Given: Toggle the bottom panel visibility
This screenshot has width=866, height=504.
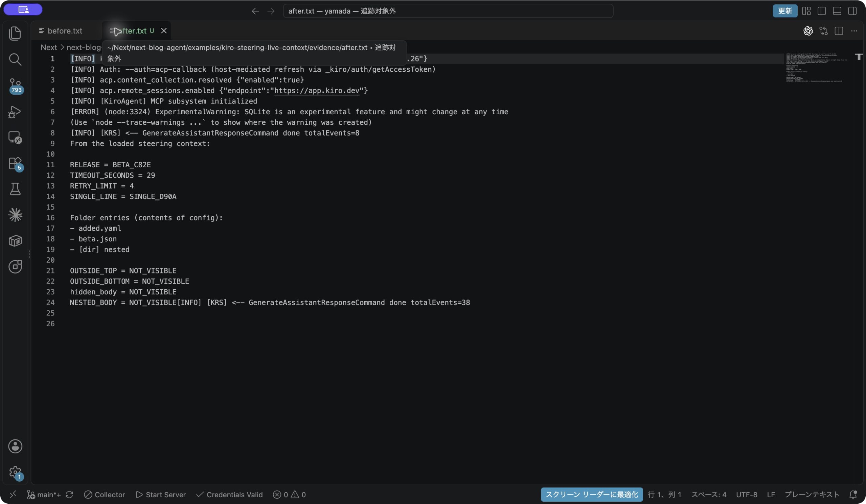Looking at the screenshot, I should (837, 11).
